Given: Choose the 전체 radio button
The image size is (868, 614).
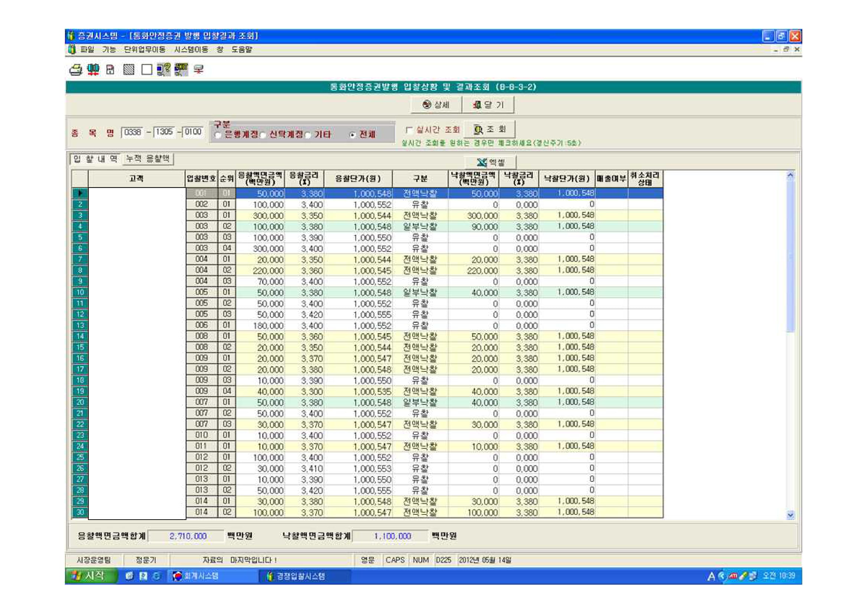Looking at the screenshot, I should coord(353,135).
